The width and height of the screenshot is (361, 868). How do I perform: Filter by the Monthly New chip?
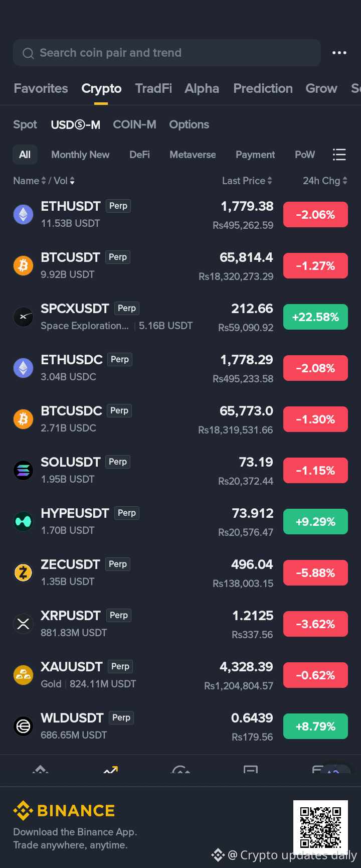click(80, 155)
